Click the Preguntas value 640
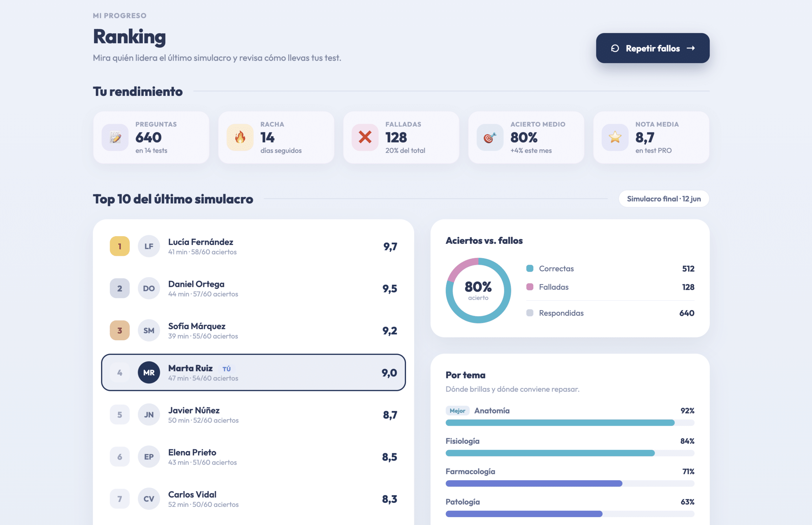 [148, 137]
